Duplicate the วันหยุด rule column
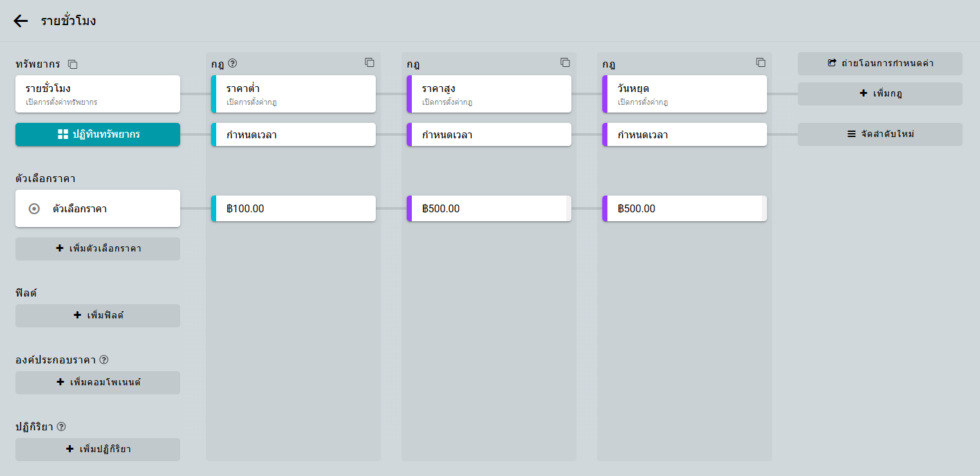Viewport: 980px width, 476px height. point(761,62)
